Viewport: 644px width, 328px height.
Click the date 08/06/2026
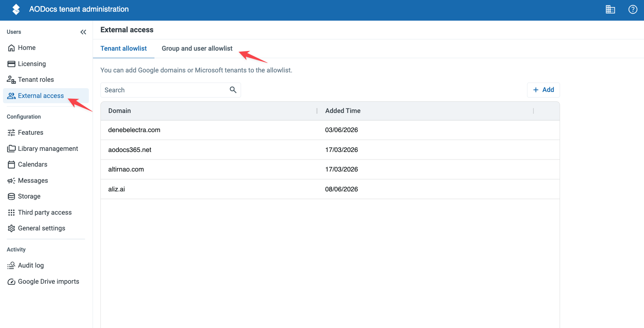(341, 189)
